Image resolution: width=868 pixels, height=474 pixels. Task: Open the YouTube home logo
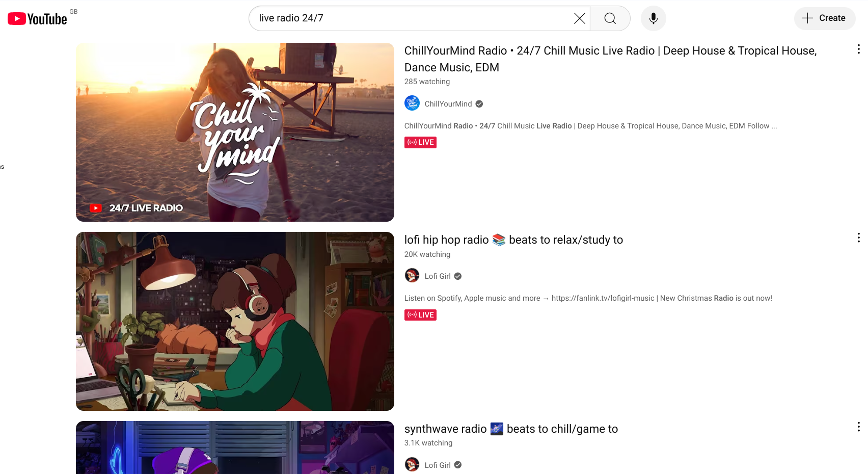coord(37,19)
